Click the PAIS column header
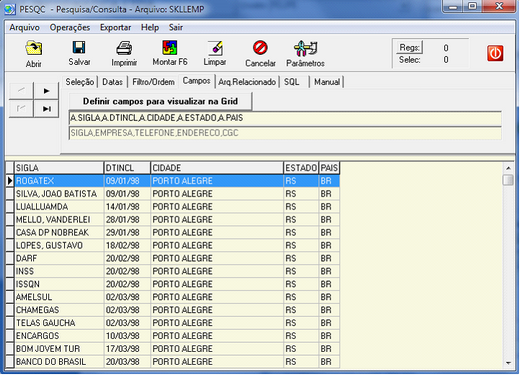Image resolution: width=520 pixels, height=375 pixels. [x=329, y=168]
